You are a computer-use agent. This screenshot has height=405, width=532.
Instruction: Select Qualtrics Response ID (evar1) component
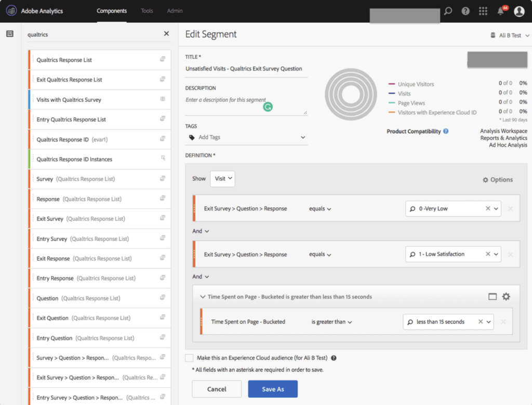[x=100, y=139]
